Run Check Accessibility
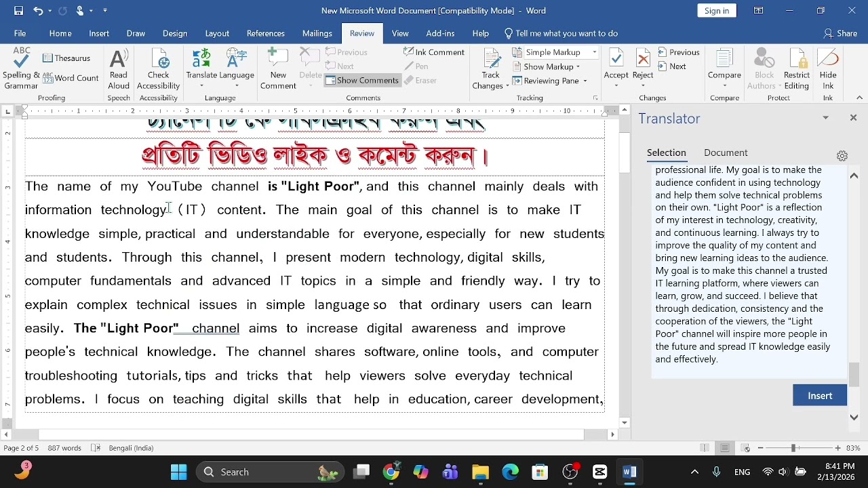Screen dimensions: 868x488 coord(158,68)
